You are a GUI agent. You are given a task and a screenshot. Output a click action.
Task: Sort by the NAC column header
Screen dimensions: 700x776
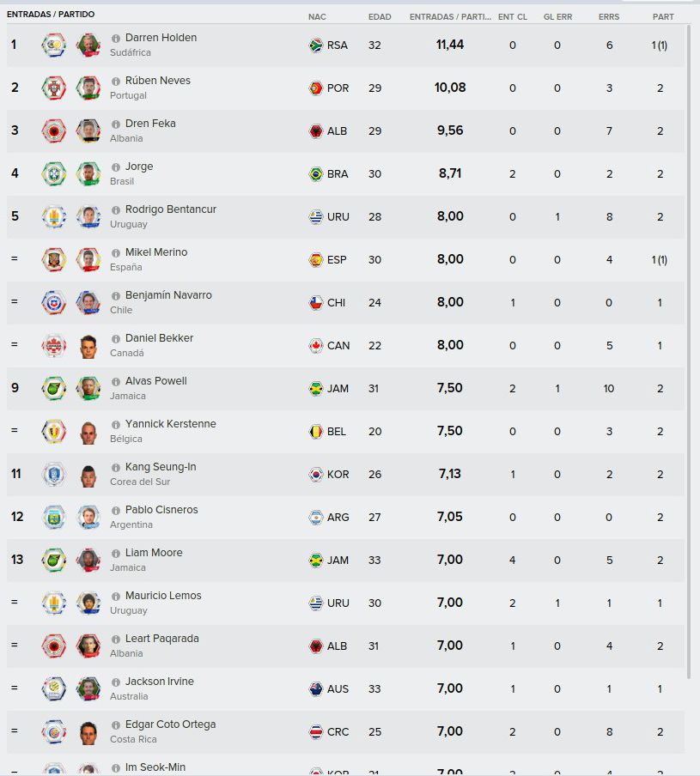tap(317, 17)
